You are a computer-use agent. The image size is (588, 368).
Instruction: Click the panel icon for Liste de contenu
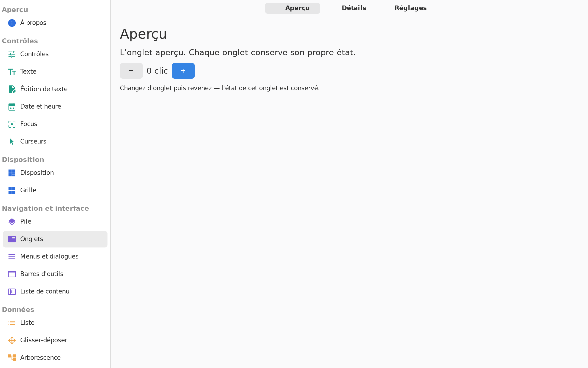tap(12, 292)
